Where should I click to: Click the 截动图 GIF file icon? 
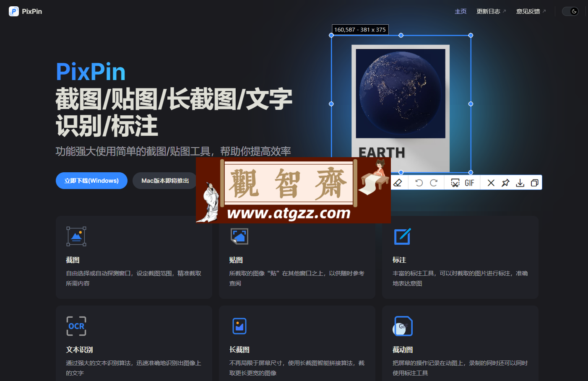click(x=403, y=326)
